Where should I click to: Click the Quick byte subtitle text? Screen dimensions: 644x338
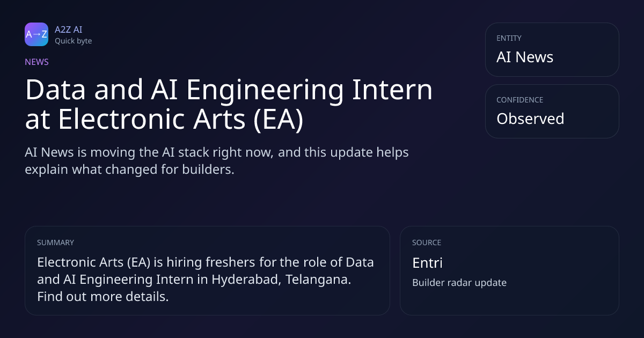pos(73,41)
